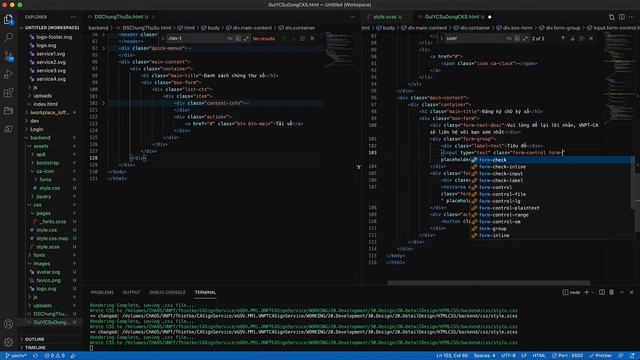
Task: Select the GuiYCSuDungCKS.html editor tab
Action: [452, 17]
